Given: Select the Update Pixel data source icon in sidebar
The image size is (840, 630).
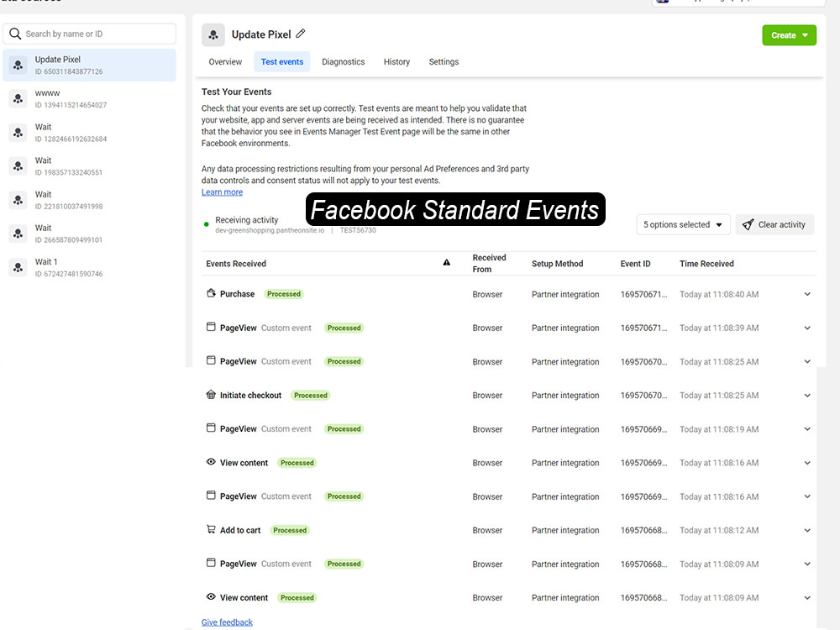Looking at the screenshot, I should tap(18, 66).
